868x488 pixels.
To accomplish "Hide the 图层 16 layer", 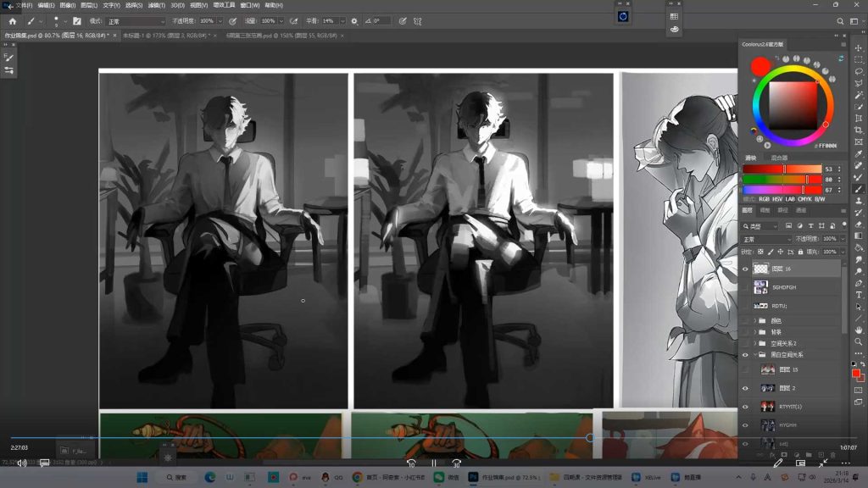I will click(x=745, y=269).
